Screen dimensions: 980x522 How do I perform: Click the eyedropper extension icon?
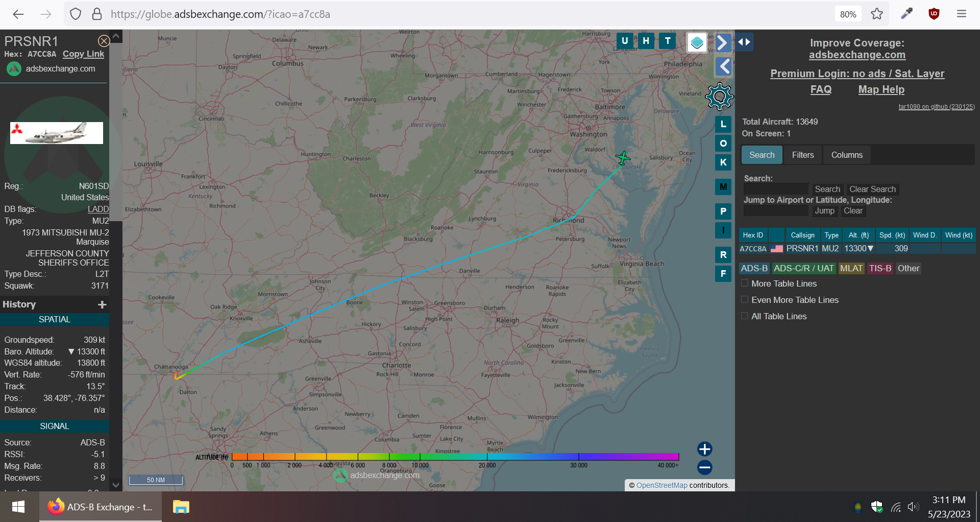[x=906, y=14]
